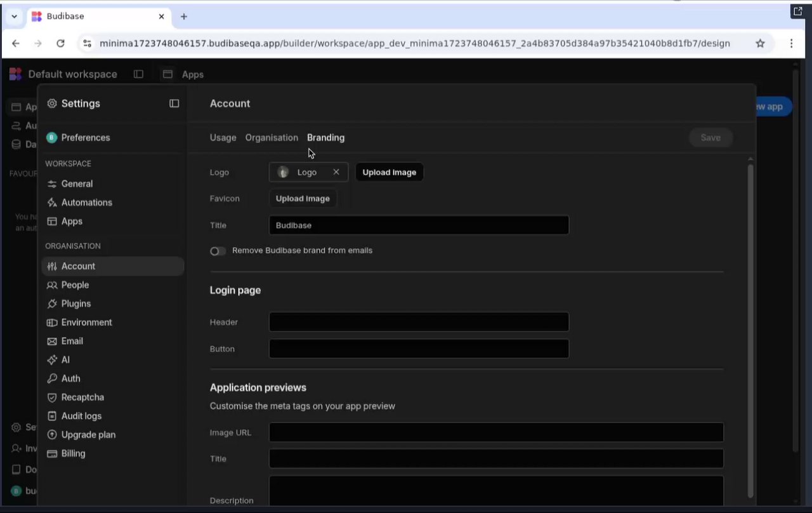
Task: Click the Email envelope icon
Action: pos(52,342)
